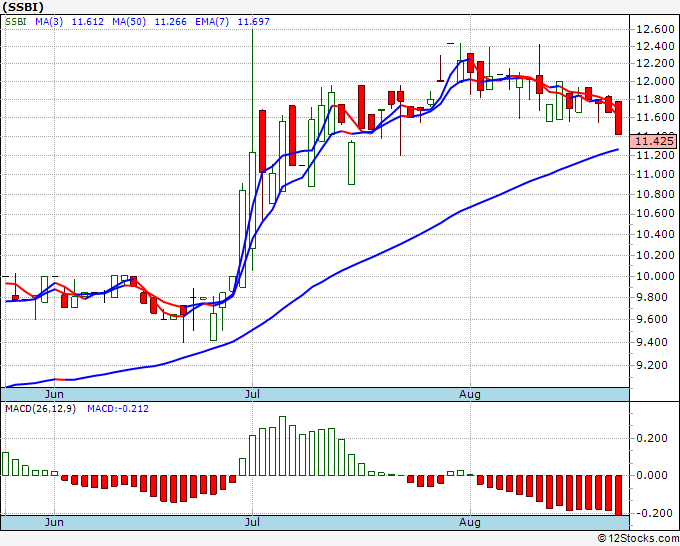Click the Jun label on price chart axis
Screen dimensions: 680x546
[x=54, y=394]
